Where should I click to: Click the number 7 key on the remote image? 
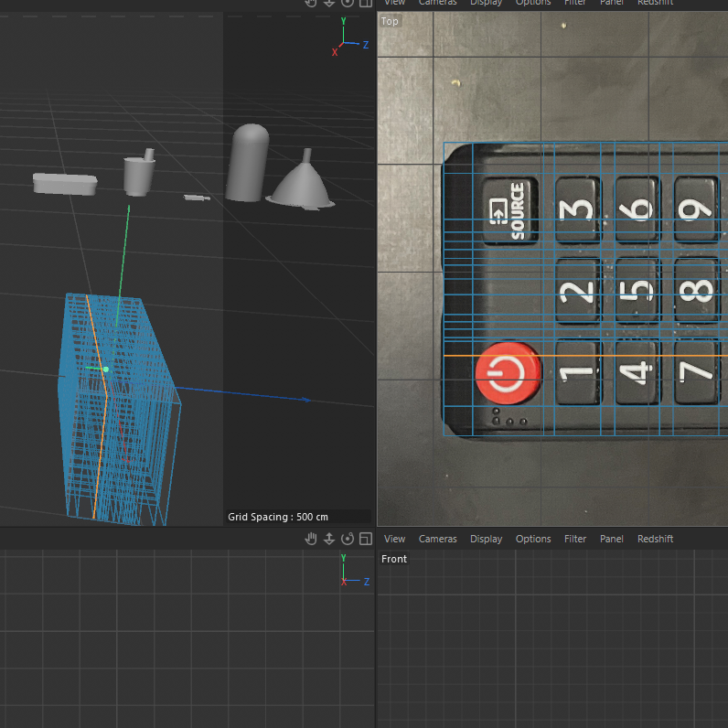click(x=696, y=371)
